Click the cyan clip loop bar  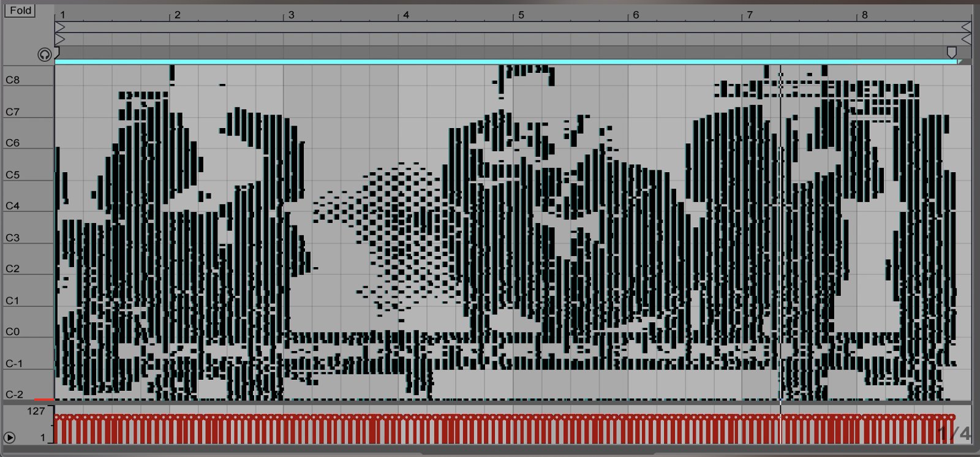(x=506, y=62)
